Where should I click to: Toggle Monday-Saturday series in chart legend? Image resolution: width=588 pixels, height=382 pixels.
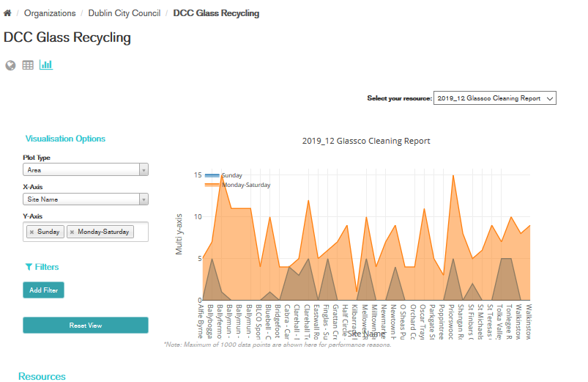[x=245, y=186]
